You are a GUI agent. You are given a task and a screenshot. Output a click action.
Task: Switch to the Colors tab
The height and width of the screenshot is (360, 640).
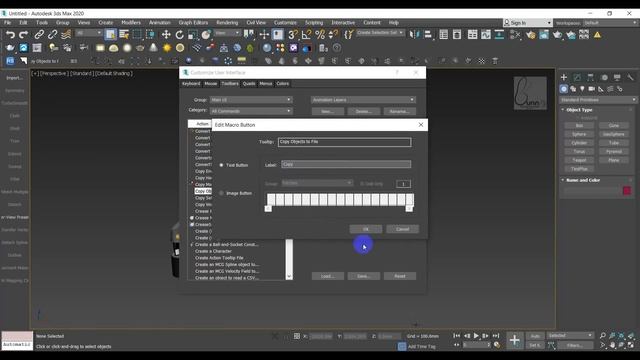tap(282, 84)
